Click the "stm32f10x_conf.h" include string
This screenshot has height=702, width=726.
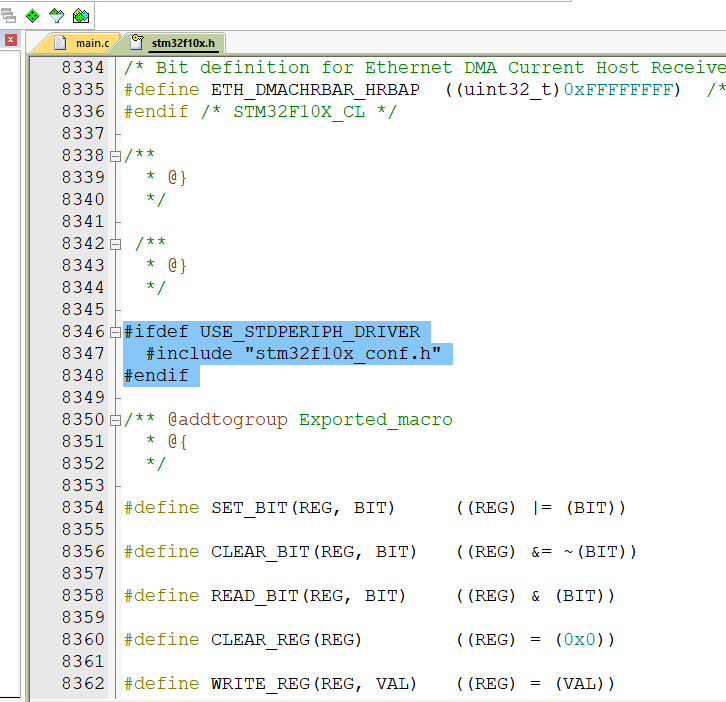point(343,354)
